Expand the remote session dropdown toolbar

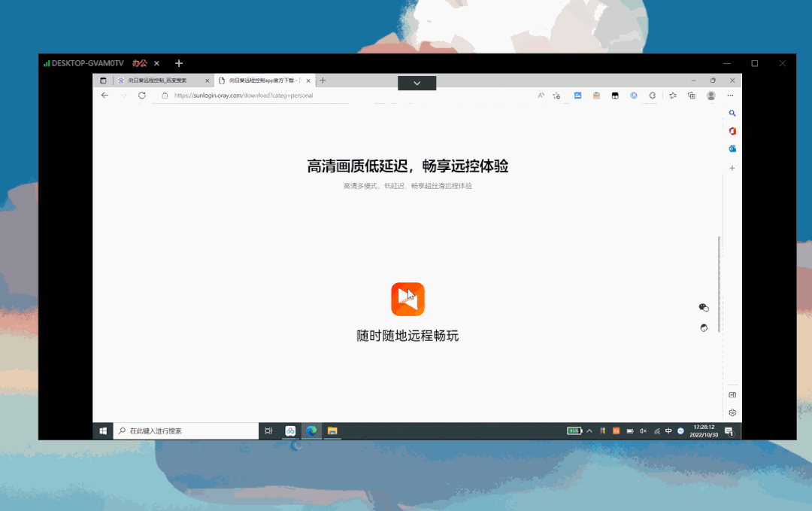[417, 83]
